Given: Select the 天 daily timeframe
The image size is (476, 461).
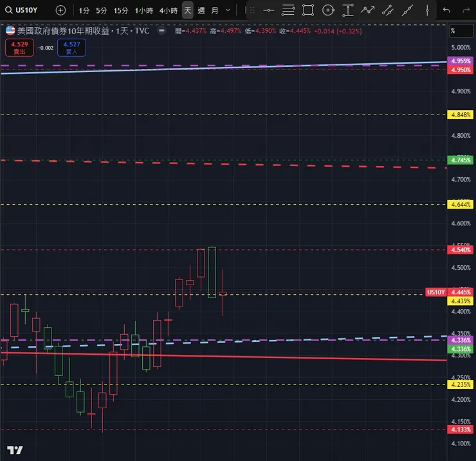Looking at the screenshot, I should coord(188,11).
